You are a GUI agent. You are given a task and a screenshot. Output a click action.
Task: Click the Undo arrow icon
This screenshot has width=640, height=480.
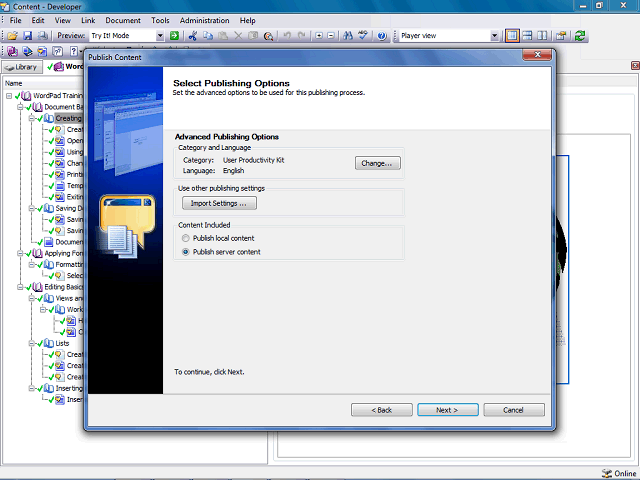287,36
